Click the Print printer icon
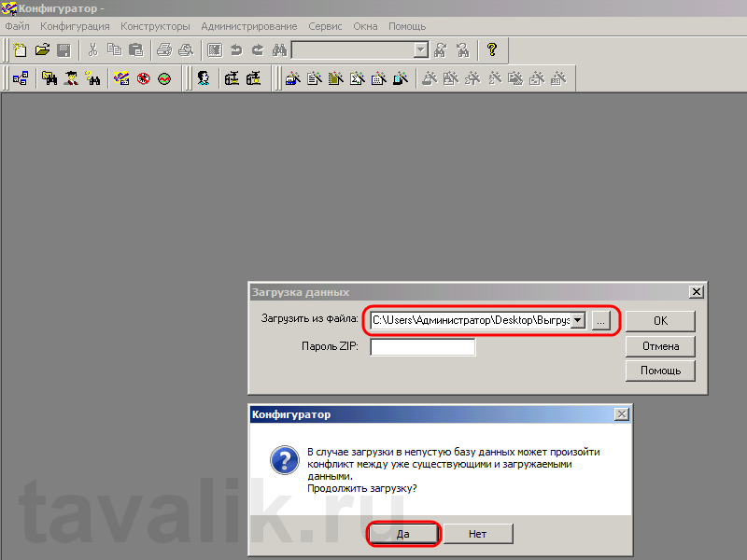The width and height of the screenshot is (747, 560). click(164, 49)
